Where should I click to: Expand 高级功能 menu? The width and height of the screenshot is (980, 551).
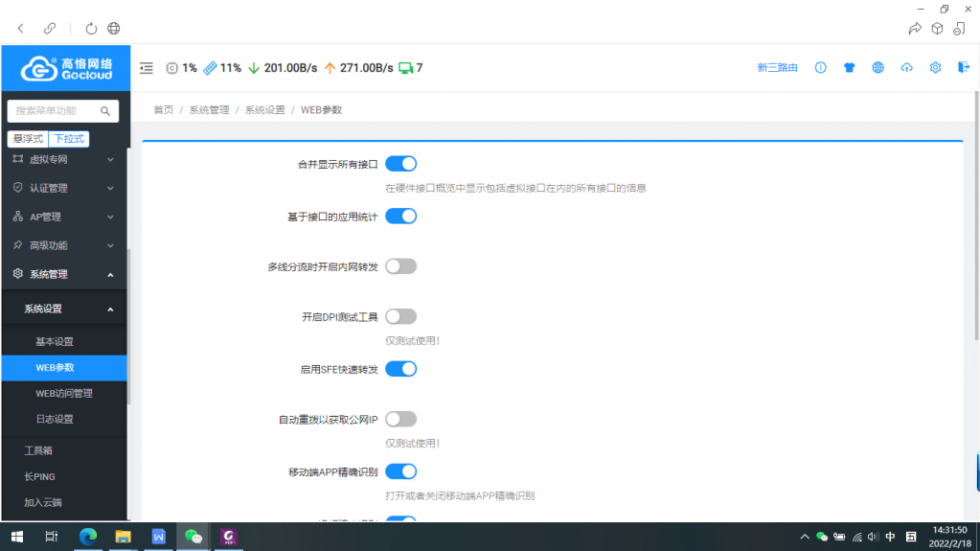click(64, 245)
